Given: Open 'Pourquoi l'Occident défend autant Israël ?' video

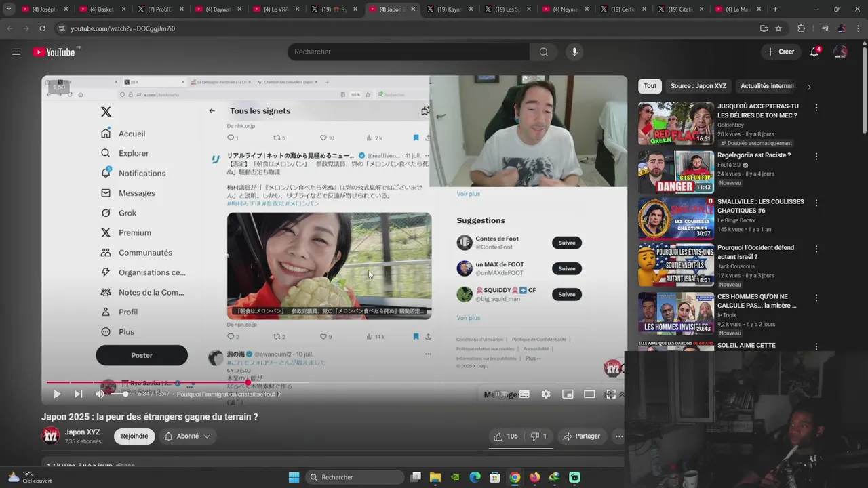Looking at the screenshot, I should (755, 252).
